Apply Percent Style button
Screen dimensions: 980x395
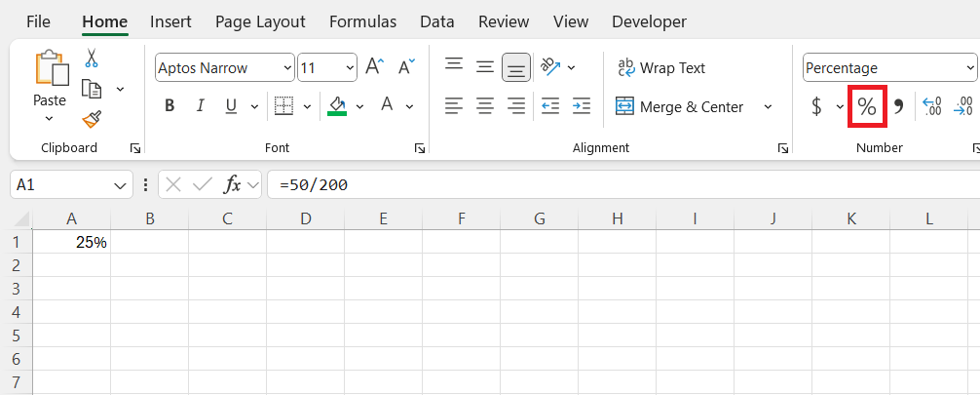coord(866,107)
